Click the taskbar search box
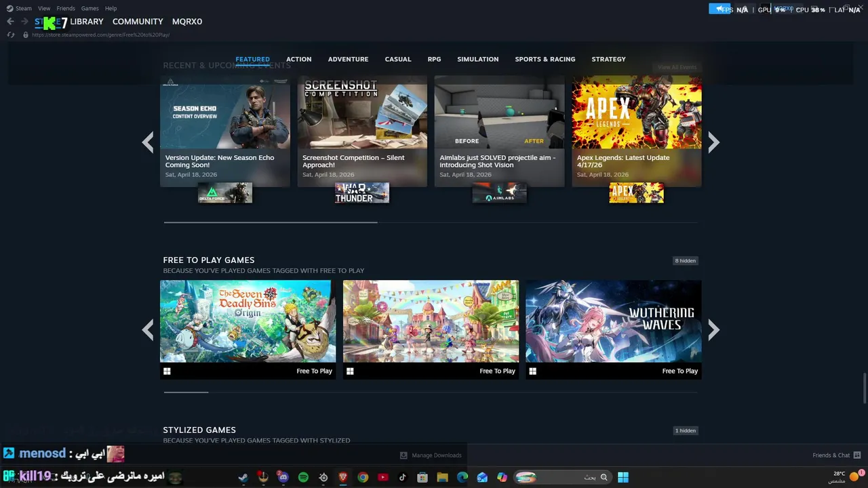The image size is (868, 488). coord(562,477)
